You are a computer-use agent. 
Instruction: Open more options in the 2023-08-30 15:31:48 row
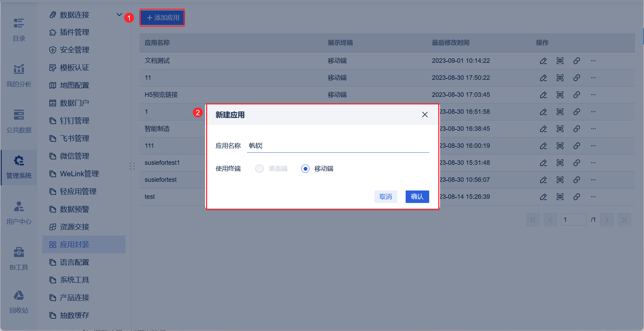[x=593, y=163]
